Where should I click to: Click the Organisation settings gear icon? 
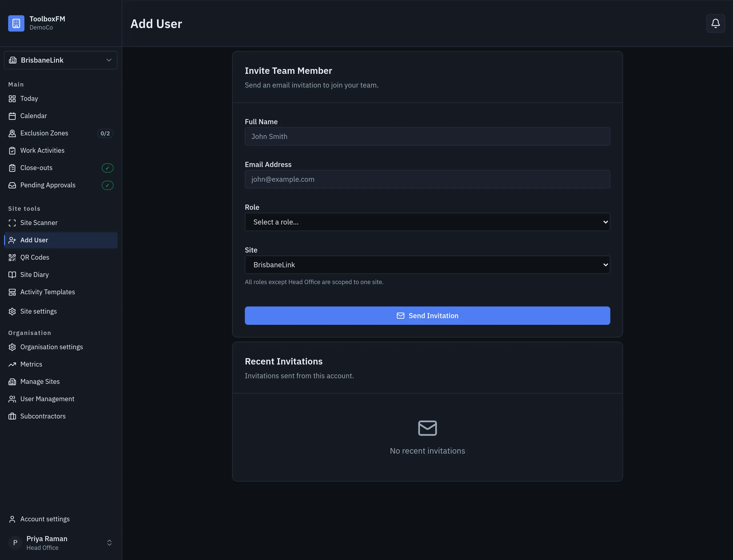pos(12,347)
